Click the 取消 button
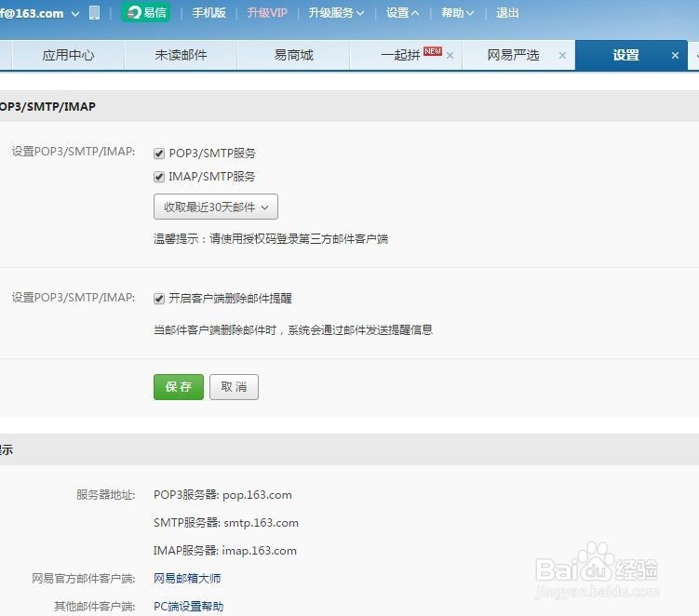 234,387
